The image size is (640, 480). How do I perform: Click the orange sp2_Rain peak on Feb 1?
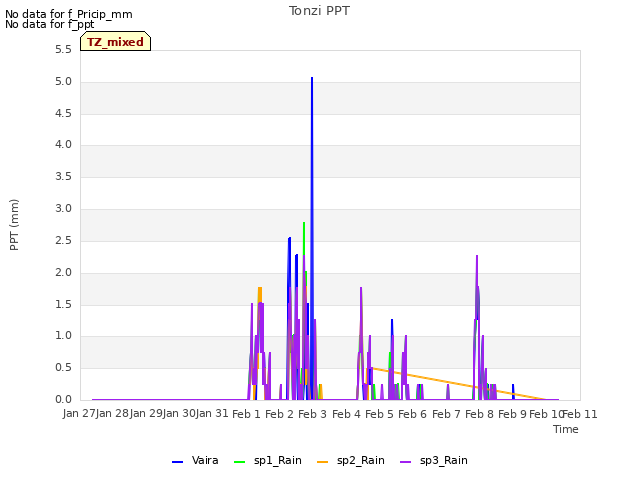(x=260, y=288)
